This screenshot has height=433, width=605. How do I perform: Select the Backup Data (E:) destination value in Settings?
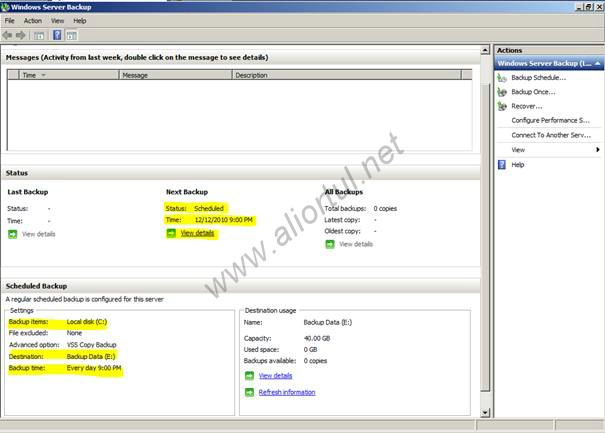pos(91,357)
